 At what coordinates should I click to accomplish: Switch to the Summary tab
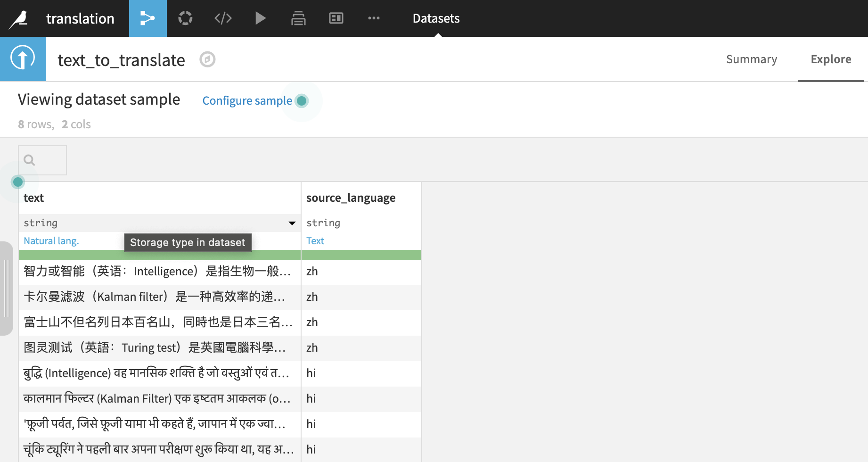tap(751, 59)
